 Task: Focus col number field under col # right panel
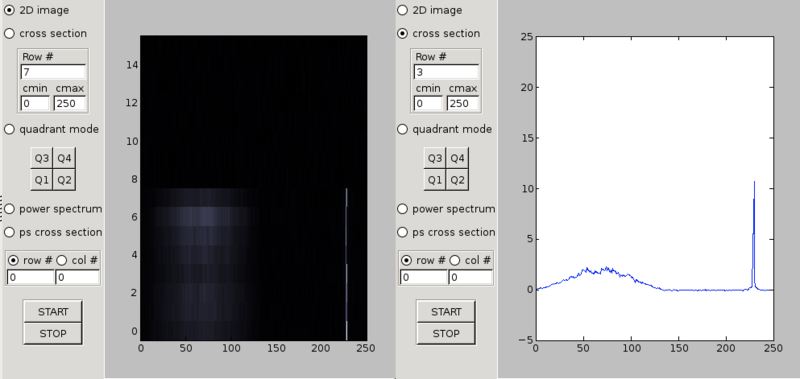point(470,277)
